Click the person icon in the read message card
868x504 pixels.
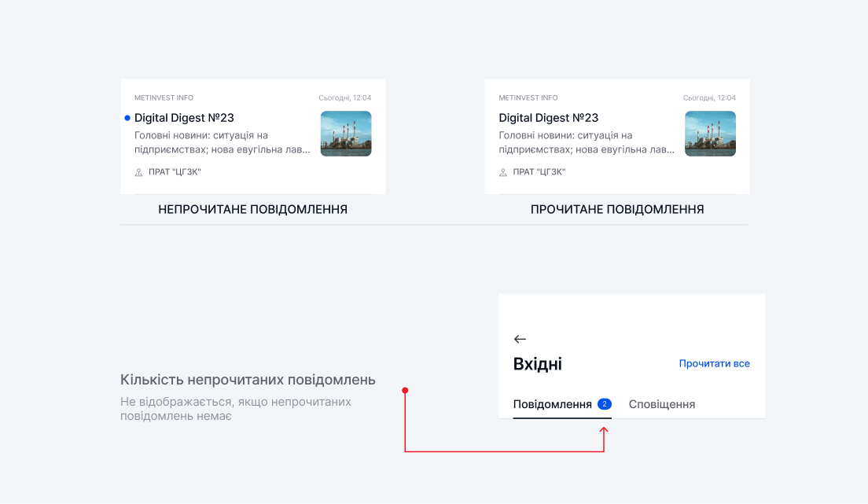pos(503,172)
